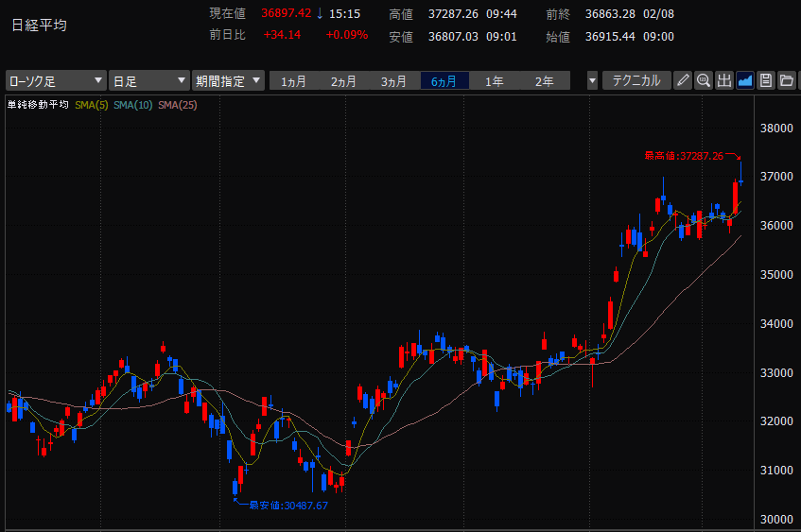
Task: Open the 期間指定 period dropdown
Action: [x=228, y=80]
